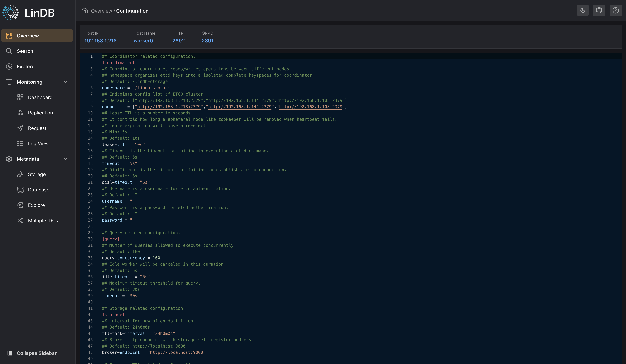The width and height of the screenshot is (626, 364).
Task: Open the Search page from sidebar
Action: click(x=25, y=51)
